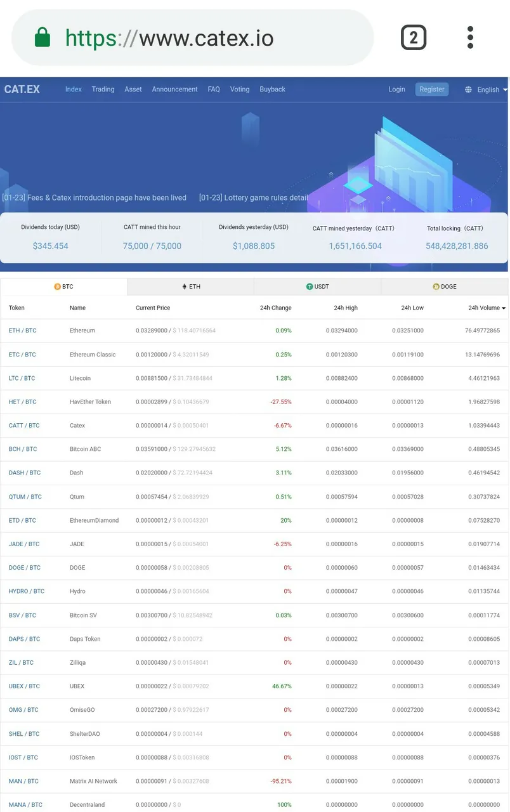Click Total locking value 548,428,281.886
510x812 pixels.
(x=457, y=246)
